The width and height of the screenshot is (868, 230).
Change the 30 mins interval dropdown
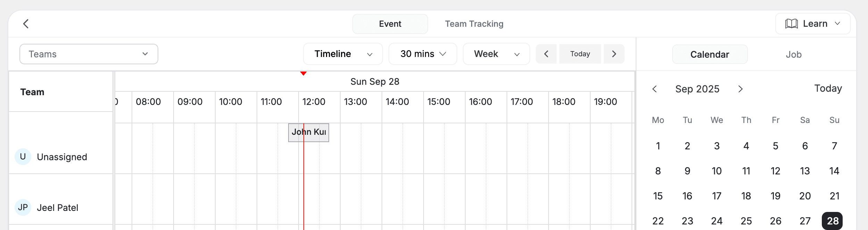coord(422,54)
